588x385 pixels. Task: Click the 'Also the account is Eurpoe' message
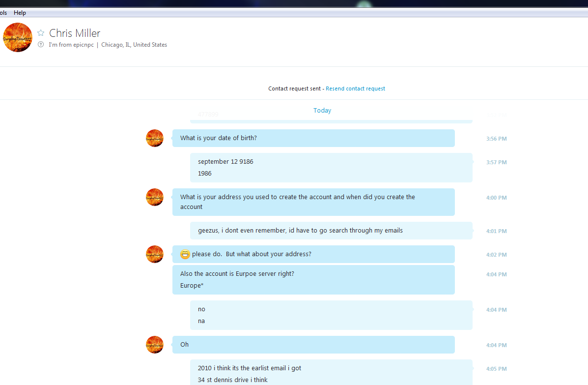pos(313,280)
